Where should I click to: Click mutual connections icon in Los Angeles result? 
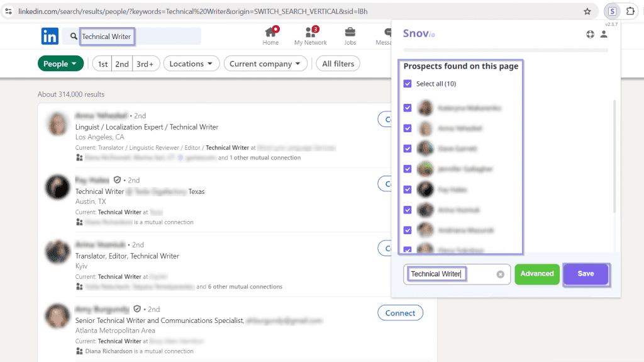pyautogui.click(x=79, y=157)
